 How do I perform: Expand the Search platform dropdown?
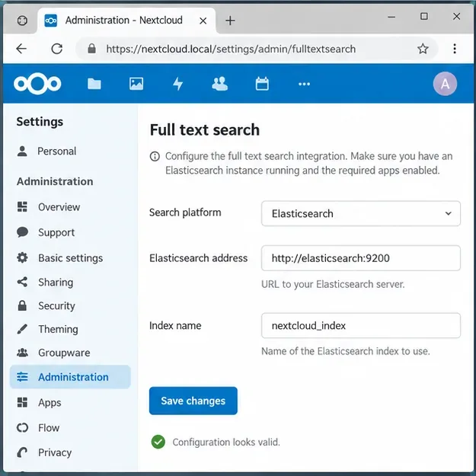361,213
